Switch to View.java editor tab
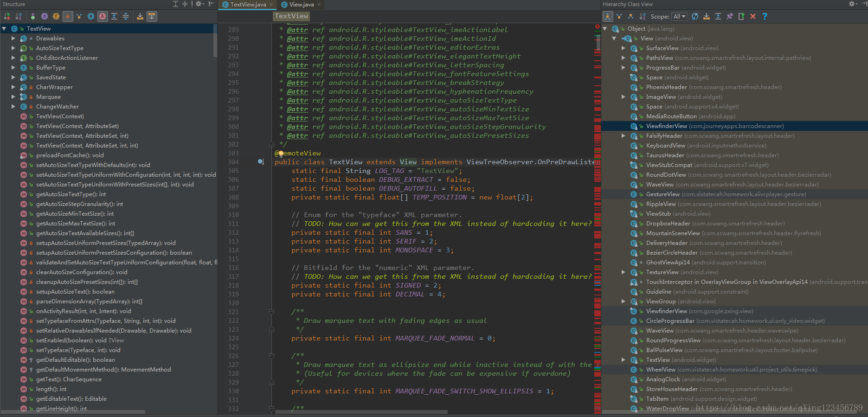 (x=302, y=5)
